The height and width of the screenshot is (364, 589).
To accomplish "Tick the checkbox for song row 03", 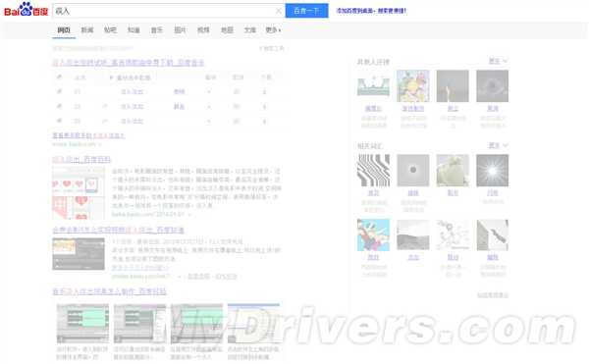I will [x=59, y=121].
